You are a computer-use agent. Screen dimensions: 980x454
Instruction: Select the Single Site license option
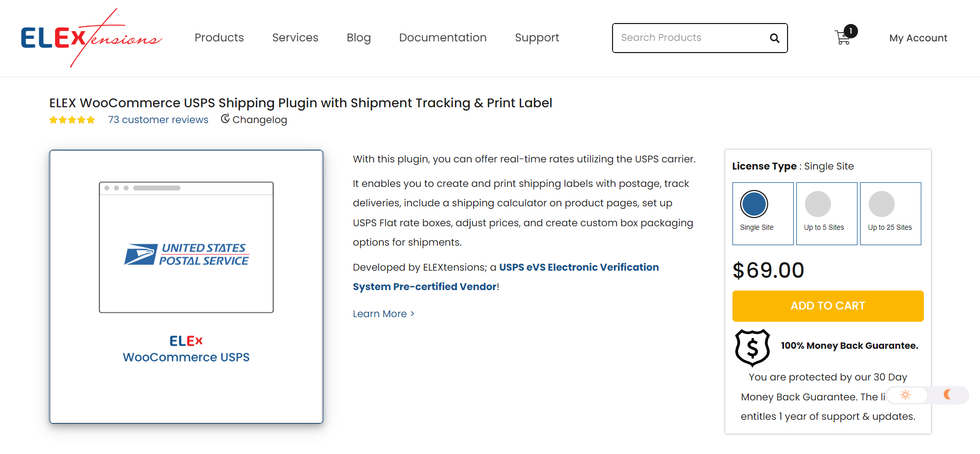[x=763, y=213]
